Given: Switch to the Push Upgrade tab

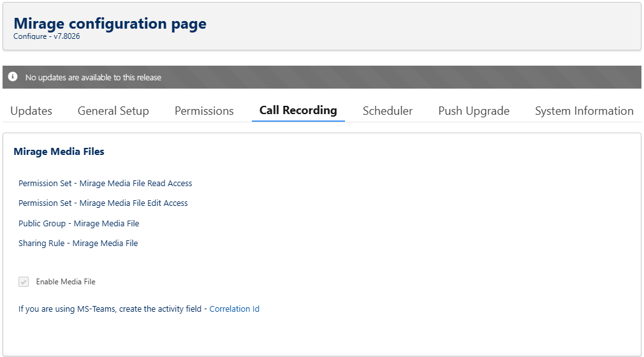Looking at the screenshot, I should (x=474, y=111).
